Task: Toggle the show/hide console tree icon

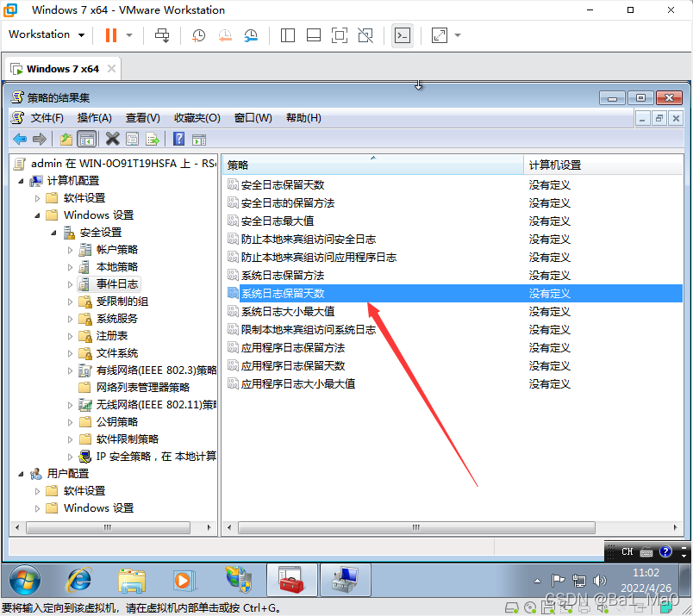Action: coord(86,140)
